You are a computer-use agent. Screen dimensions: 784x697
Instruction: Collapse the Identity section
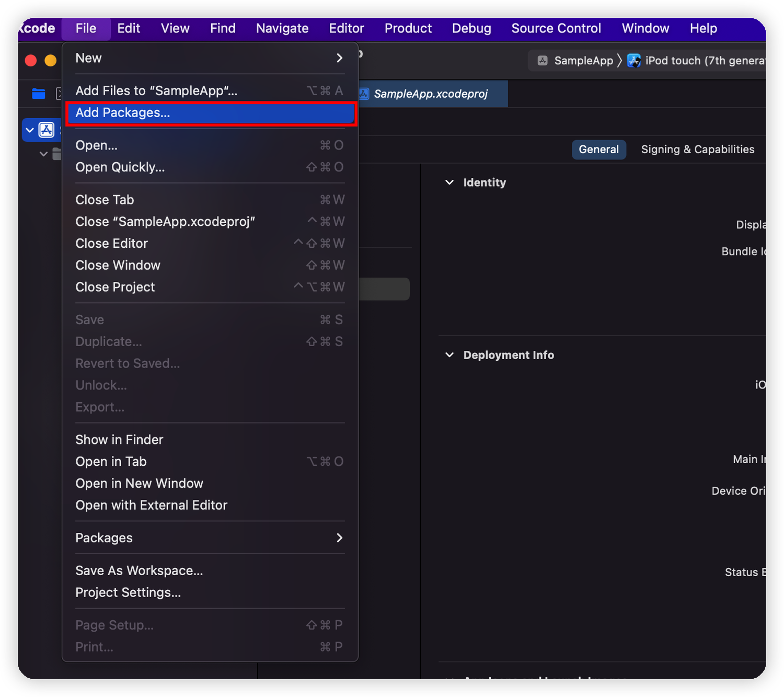coord(449,182)
